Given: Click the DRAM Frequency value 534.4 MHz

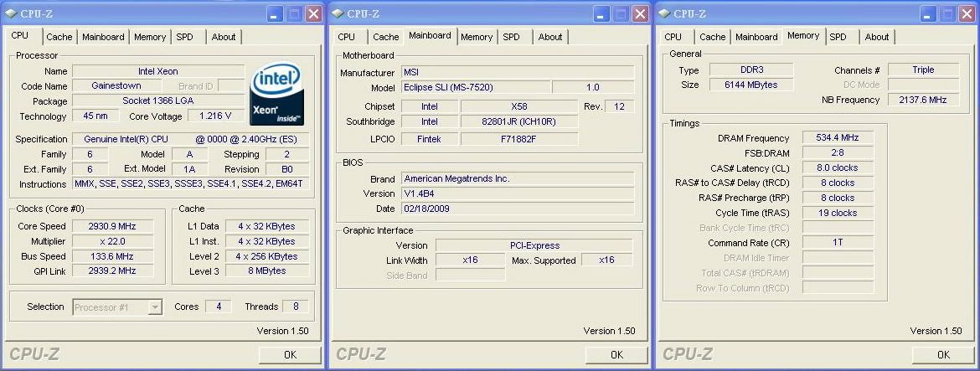Looking at the screenshot, I should 838,137.
